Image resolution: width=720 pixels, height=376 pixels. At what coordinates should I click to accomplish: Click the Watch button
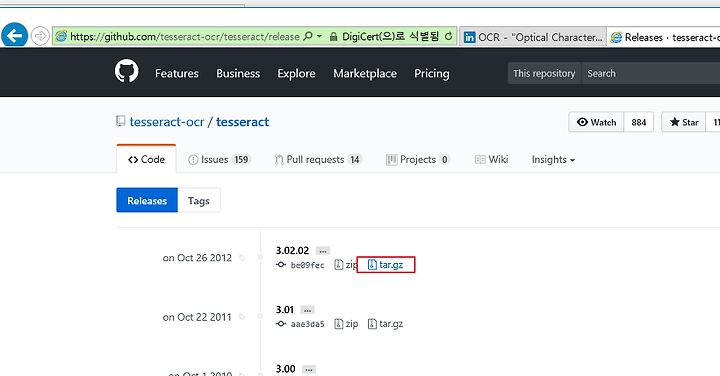point(596,122)
